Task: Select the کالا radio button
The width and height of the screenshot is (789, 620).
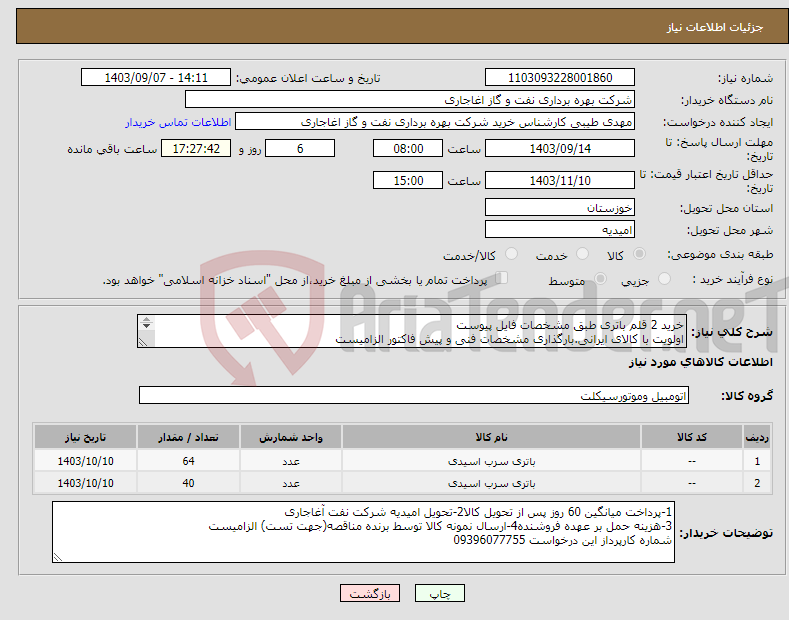Action: coord(639,254)
